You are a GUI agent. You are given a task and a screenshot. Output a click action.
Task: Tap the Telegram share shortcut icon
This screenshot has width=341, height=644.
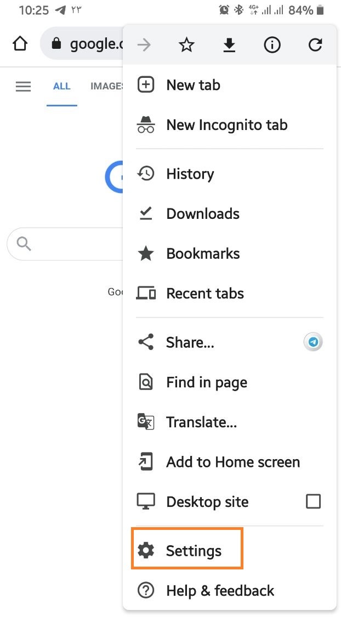click(x=313, y=342)
